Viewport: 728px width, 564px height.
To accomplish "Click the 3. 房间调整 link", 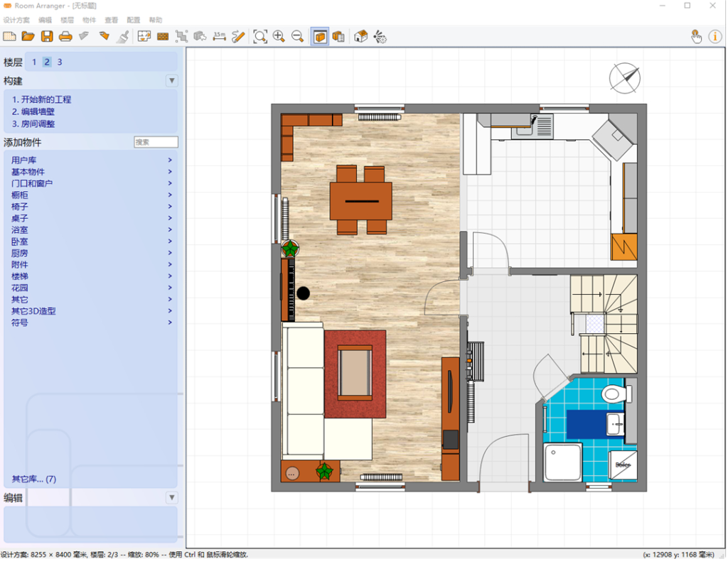I will pos(33,124).
